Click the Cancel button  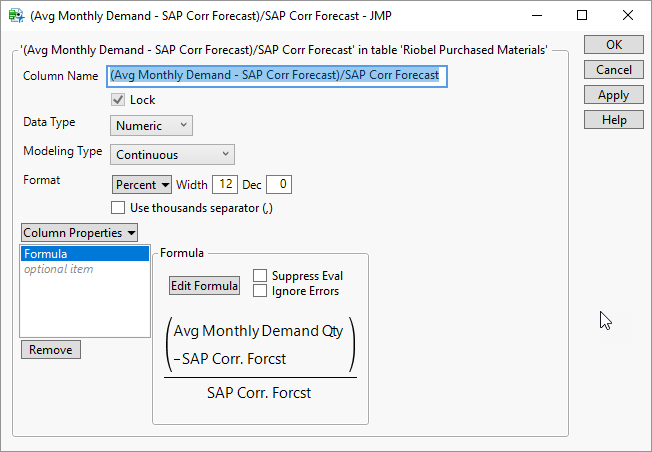click(x=613, y=70)
